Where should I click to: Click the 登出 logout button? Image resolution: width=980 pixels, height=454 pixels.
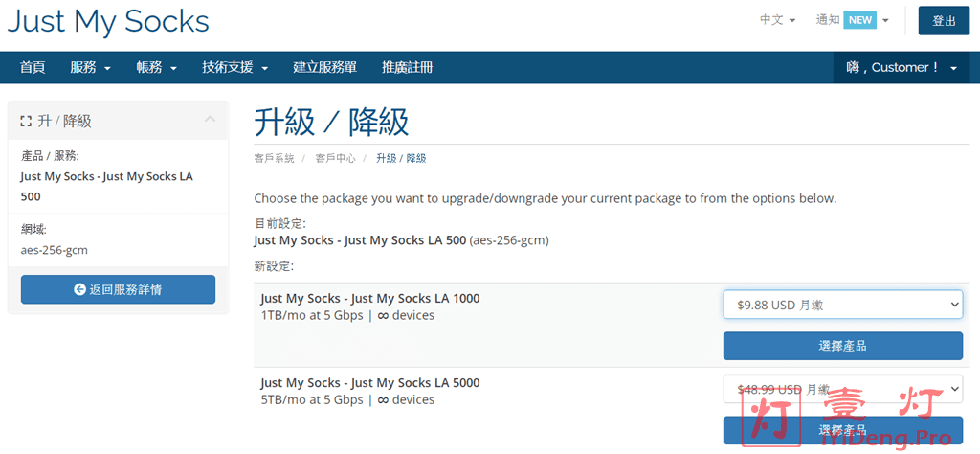point(944,21)
